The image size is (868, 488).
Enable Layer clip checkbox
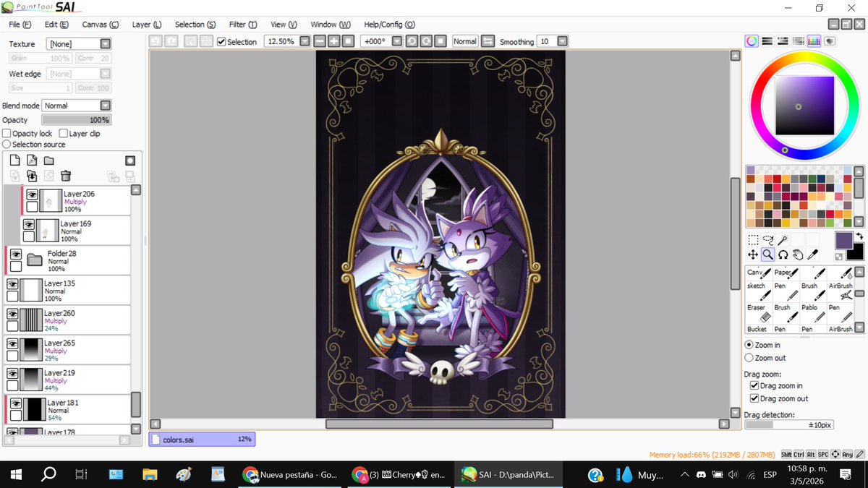63,134
